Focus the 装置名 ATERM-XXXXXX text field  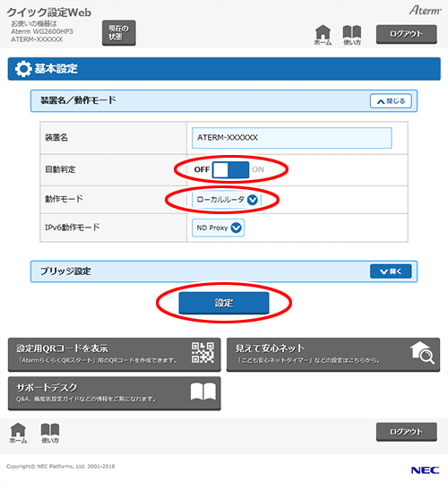point(292,138)
